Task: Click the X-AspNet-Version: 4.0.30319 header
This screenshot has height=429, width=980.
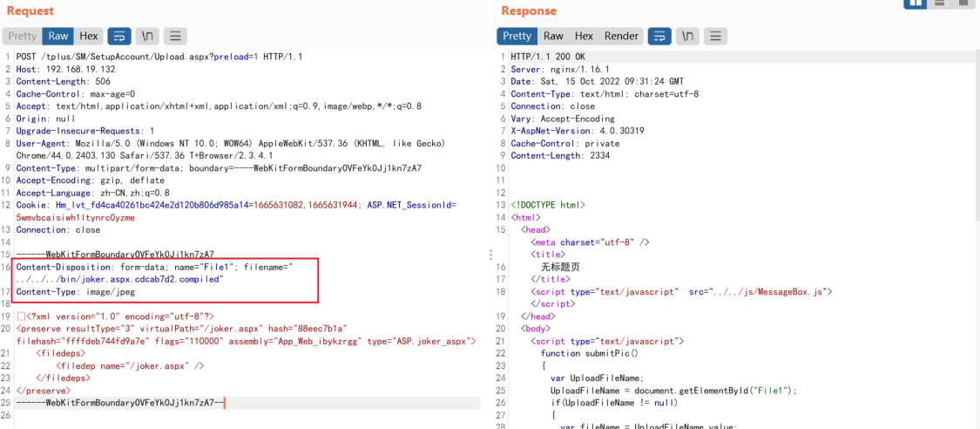Action: (578, 132)
